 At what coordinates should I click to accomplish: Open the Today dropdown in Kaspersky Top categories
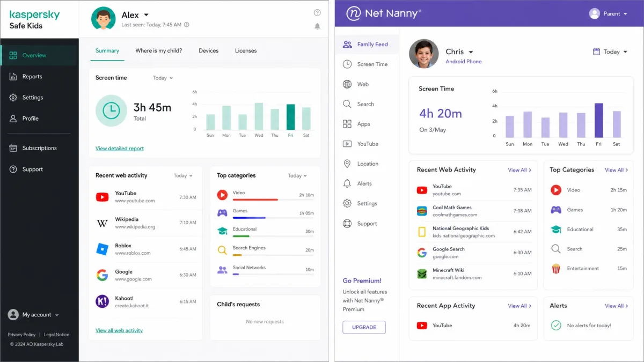pos(297,176)
